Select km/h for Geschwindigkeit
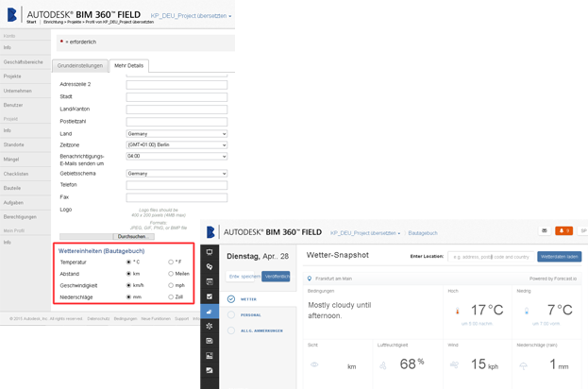Viewport: 588px width, 389px height. coord(128,285)
